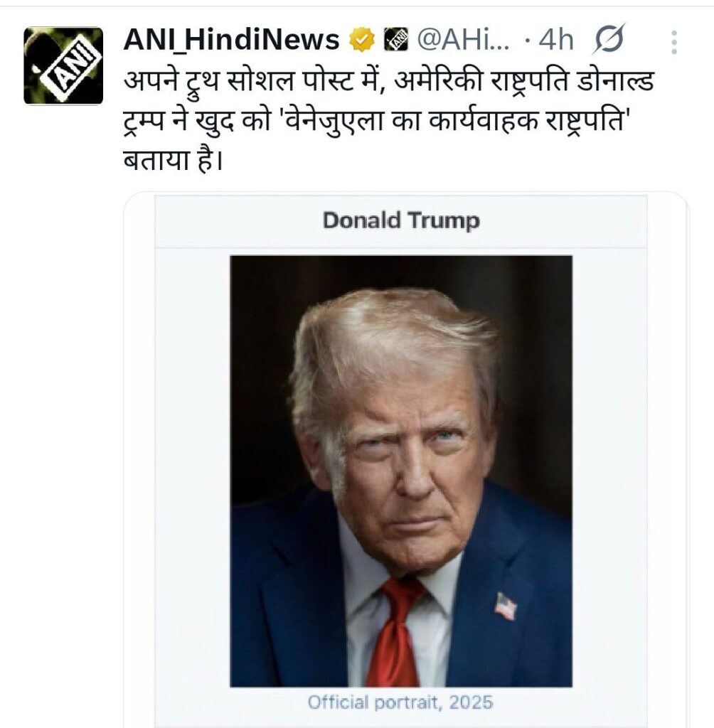Click the American flag lapel pin
714x728 pixels.
point(506,606)
